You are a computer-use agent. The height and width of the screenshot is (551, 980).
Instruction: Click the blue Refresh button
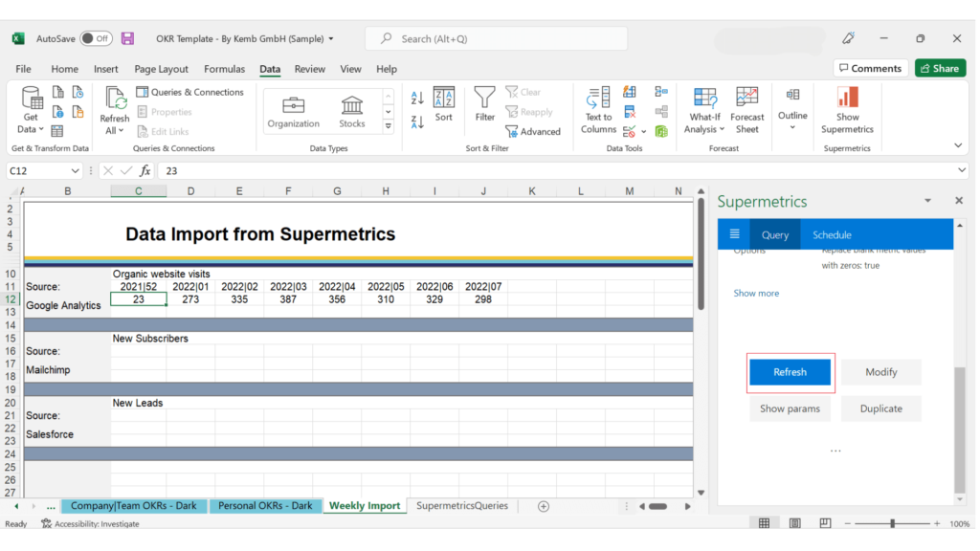(x=790, y=372)
